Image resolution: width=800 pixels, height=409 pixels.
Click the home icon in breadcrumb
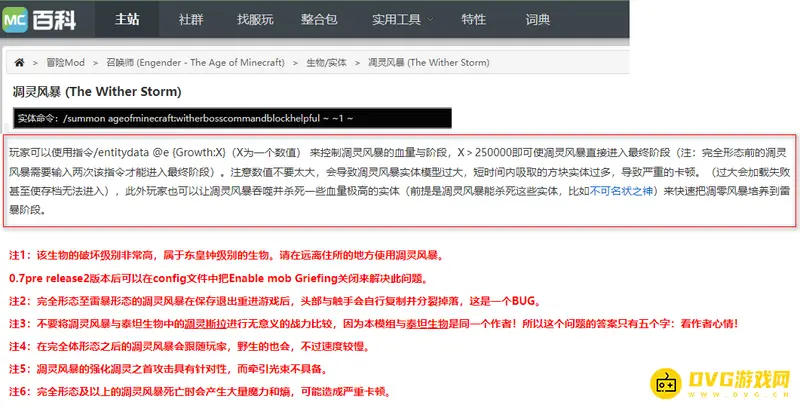click(x=19, y=62)
